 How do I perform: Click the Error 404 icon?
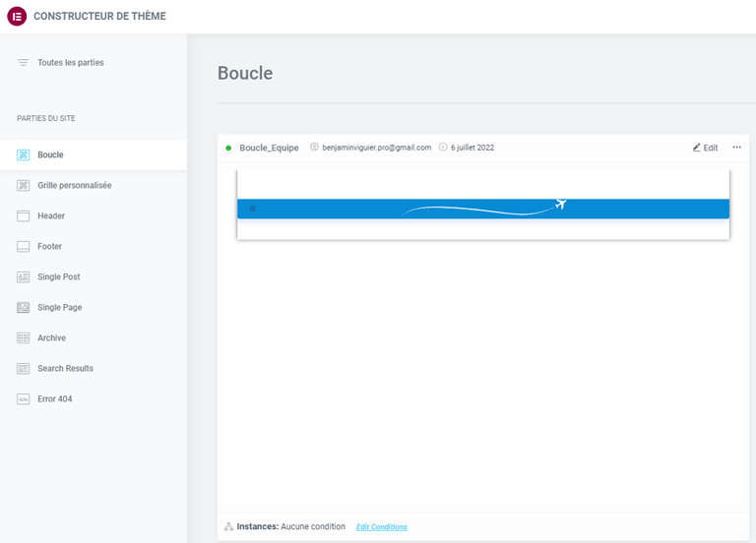pos(23,399)
